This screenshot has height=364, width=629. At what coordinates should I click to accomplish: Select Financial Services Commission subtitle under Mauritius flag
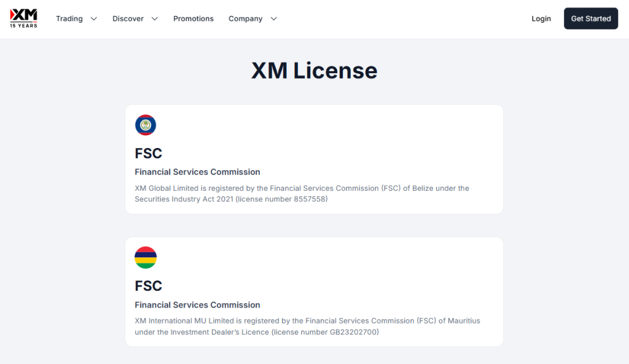197,305
